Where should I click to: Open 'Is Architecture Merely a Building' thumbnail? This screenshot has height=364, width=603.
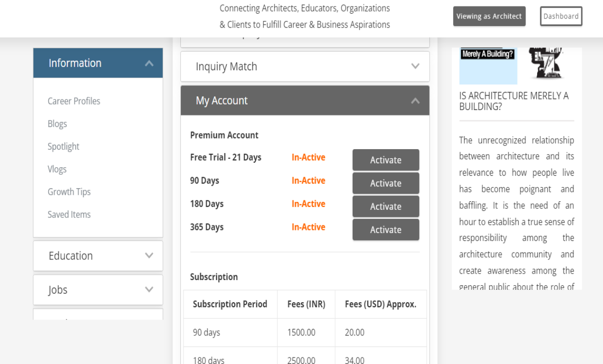517,66
